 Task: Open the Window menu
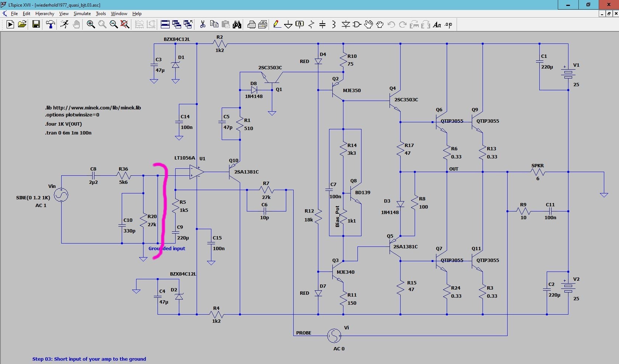pos(119,14)
